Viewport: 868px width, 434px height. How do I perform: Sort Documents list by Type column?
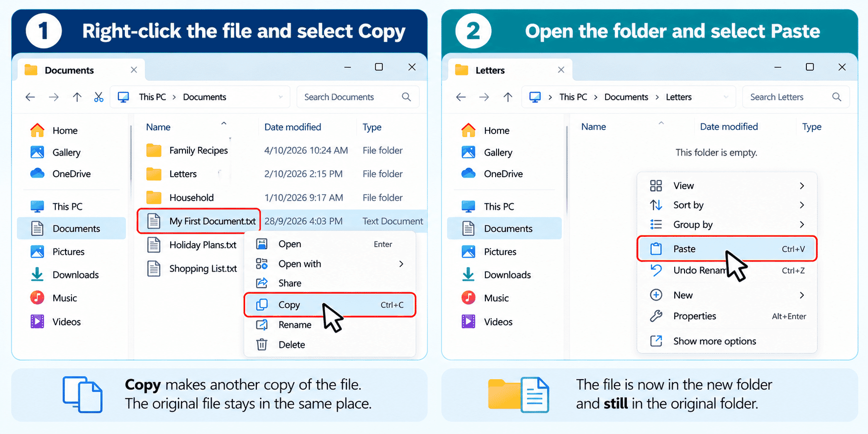372,127
